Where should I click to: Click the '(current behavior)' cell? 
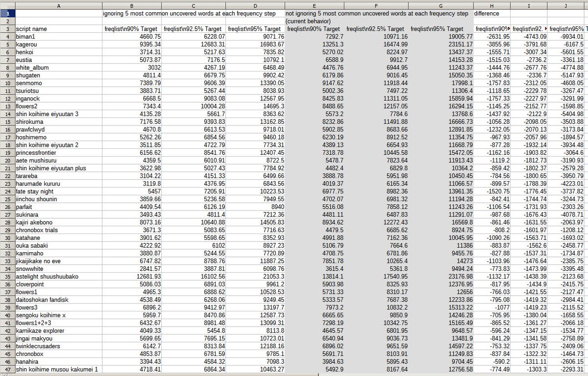[314, 22]
